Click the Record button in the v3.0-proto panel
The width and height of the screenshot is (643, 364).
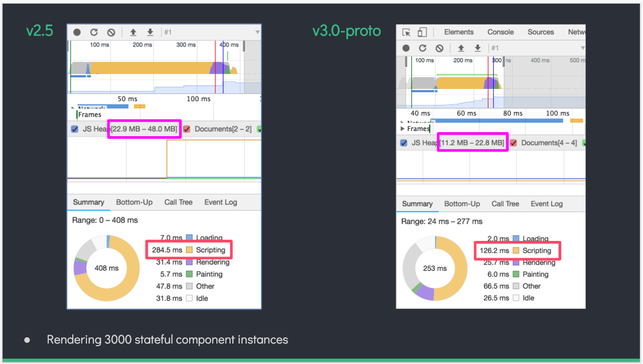[x=406, y=48]
